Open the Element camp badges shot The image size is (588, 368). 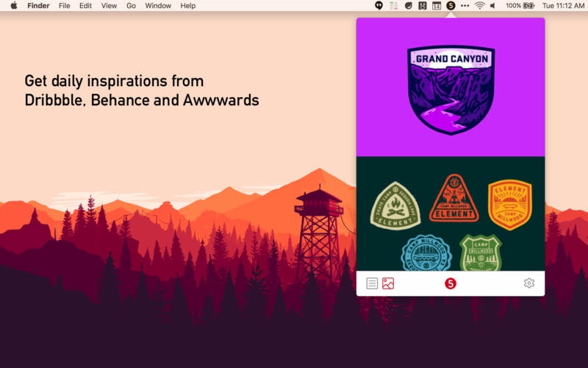pos(451,213)
